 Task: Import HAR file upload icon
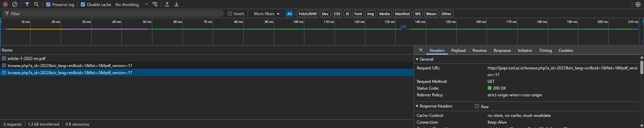pyautogui.click(x=167, y=4)
